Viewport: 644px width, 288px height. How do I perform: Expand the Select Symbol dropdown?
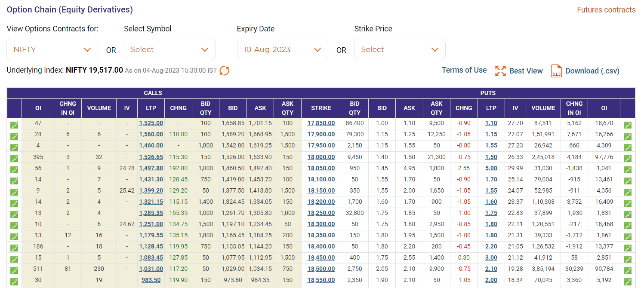pyautogui.click(x=169, y=49)
